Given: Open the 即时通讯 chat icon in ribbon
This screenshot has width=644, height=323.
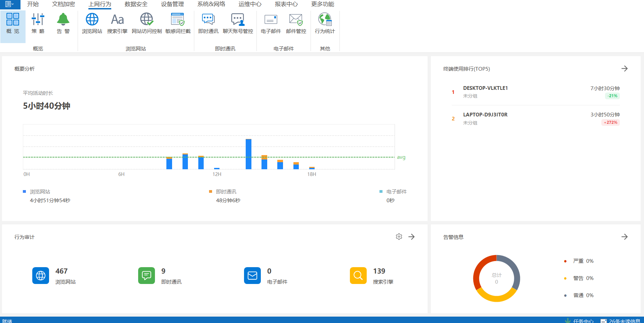Looking at the screenshot, I should [208, 24].
